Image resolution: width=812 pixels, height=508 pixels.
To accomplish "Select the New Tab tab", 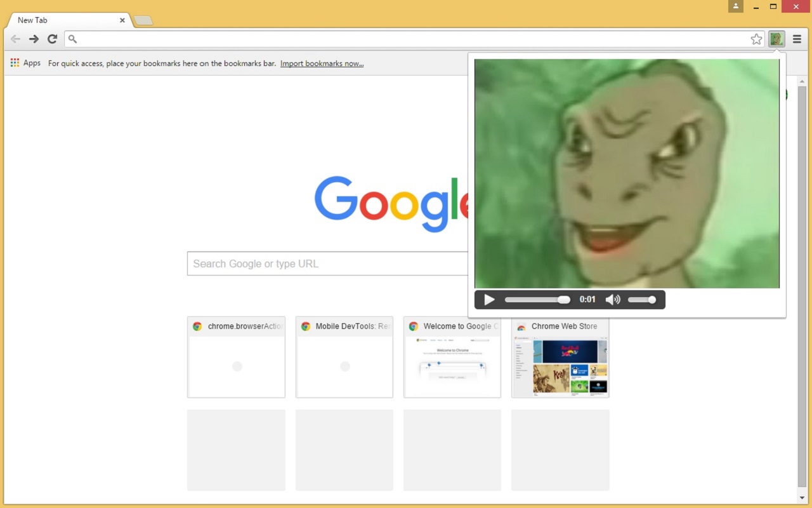I will click(69, 20).
